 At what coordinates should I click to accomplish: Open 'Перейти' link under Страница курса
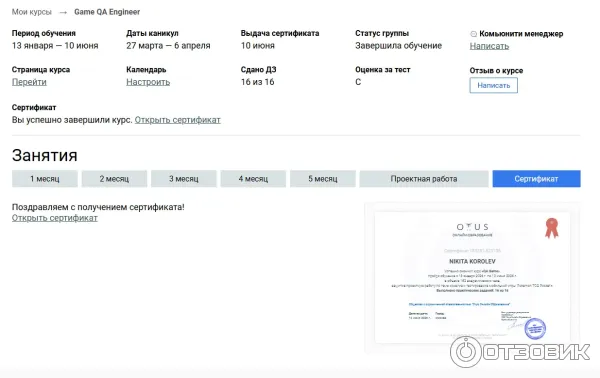pos(29,82)
